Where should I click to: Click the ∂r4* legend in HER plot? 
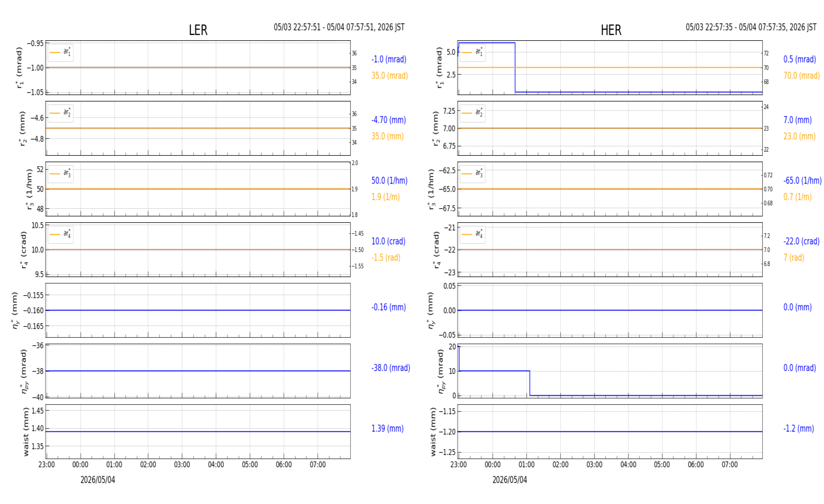point(473,235)
